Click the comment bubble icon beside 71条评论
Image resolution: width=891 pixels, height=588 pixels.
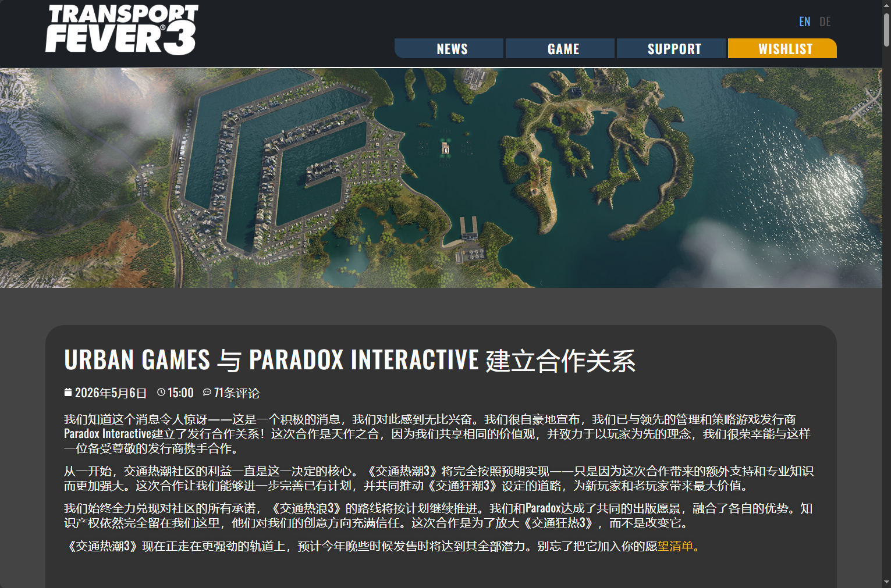click(x=207, y=393)
